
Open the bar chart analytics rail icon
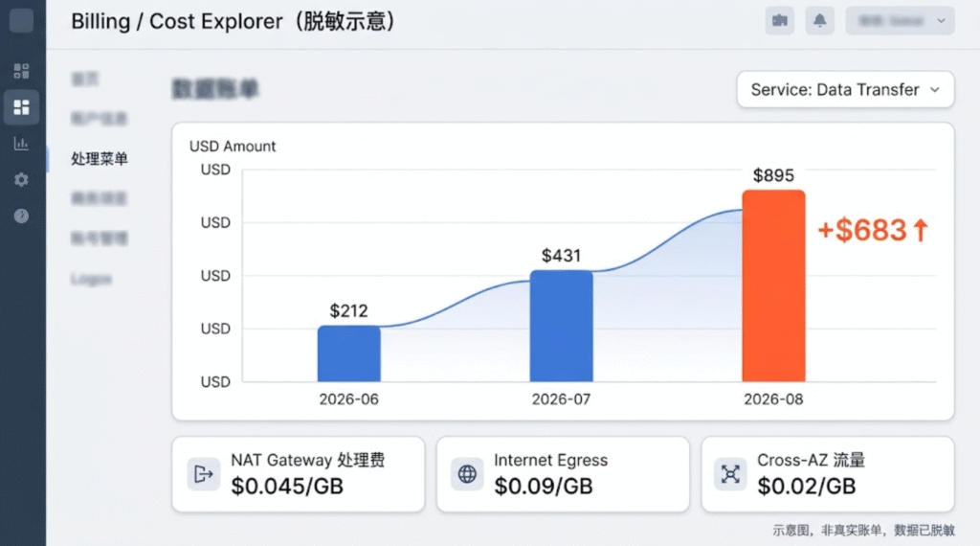(x=21, y=144)
